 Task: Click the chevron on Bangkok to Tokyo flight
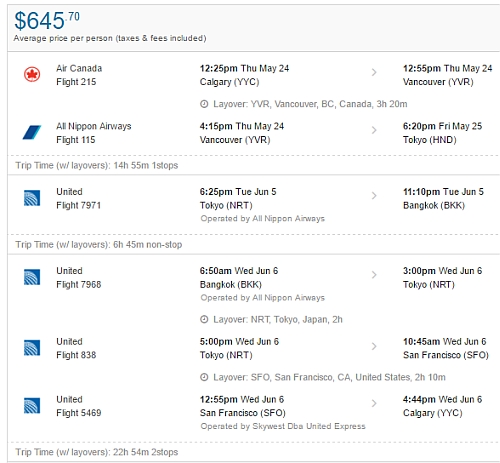tap(374, 275)
